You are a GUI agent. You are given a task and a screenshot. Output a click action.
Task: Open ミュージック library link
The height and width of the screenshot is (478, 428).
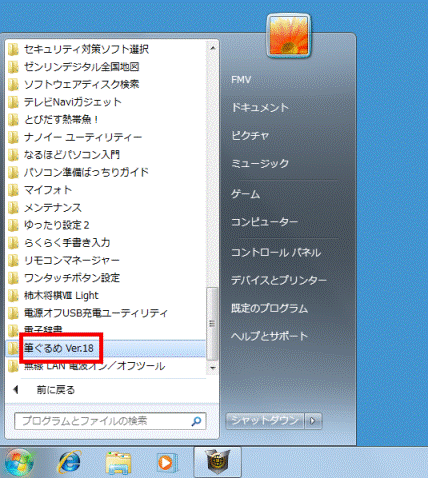click(x=260, y=163)
